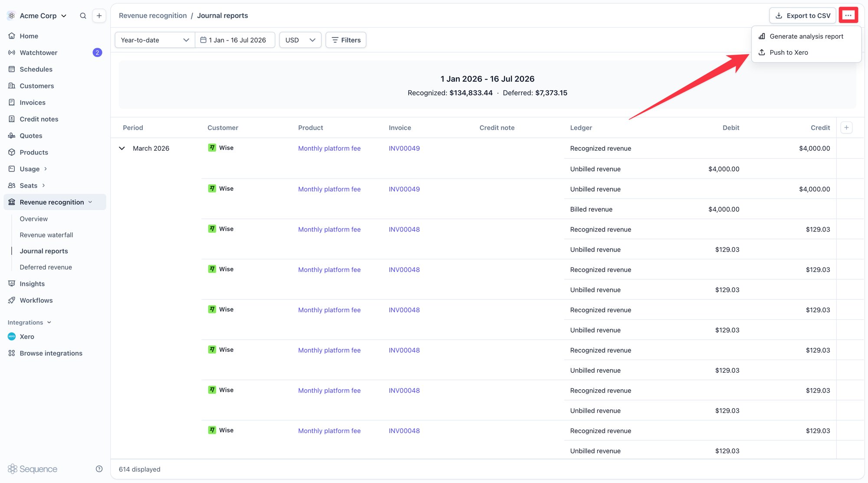Open the Revenue waterfall report
The height and width of the screenshot is (483, 868).
(x=46, y=235)
